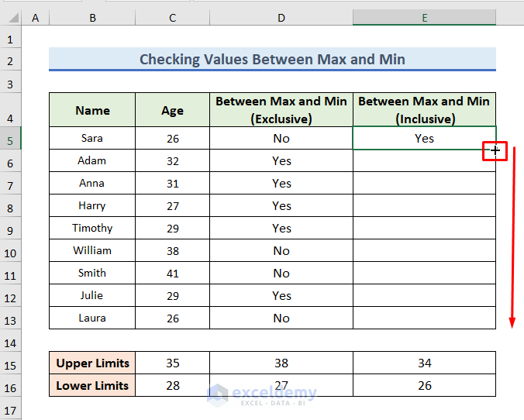The width and height of the screenshot is (524, 420).
Task: Select column A header
Action: coord(35,18)
